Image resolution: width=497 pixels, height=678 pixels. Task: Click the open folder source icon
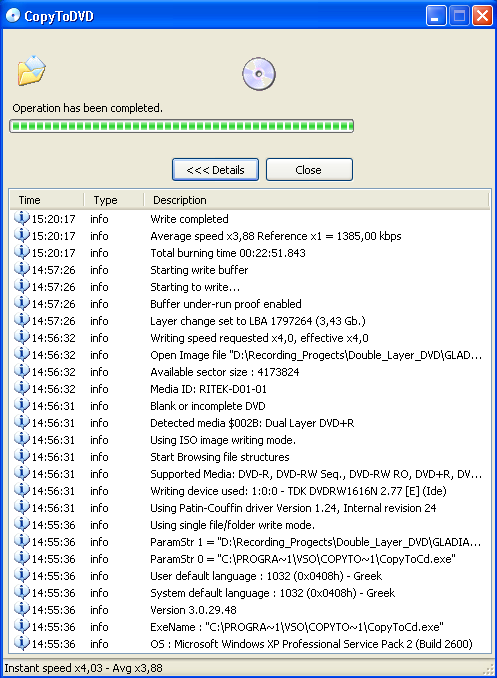click(32, 70)
